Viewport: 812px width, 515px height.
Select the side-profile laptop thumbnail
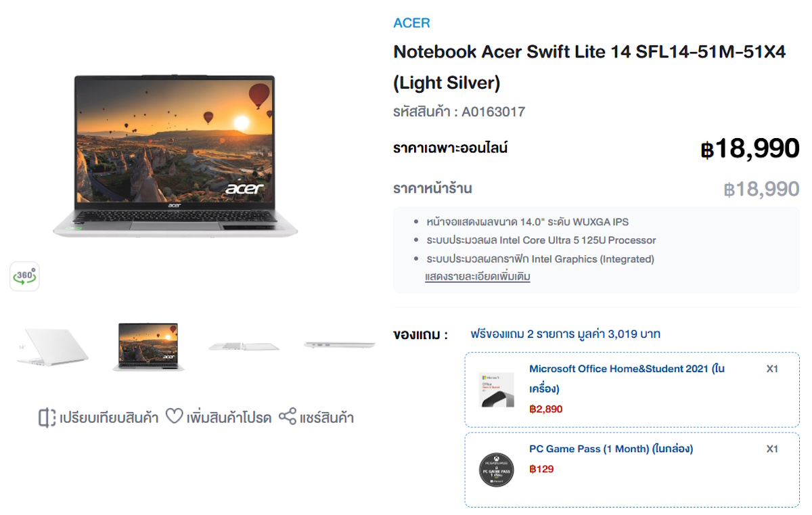pos(339,345)
